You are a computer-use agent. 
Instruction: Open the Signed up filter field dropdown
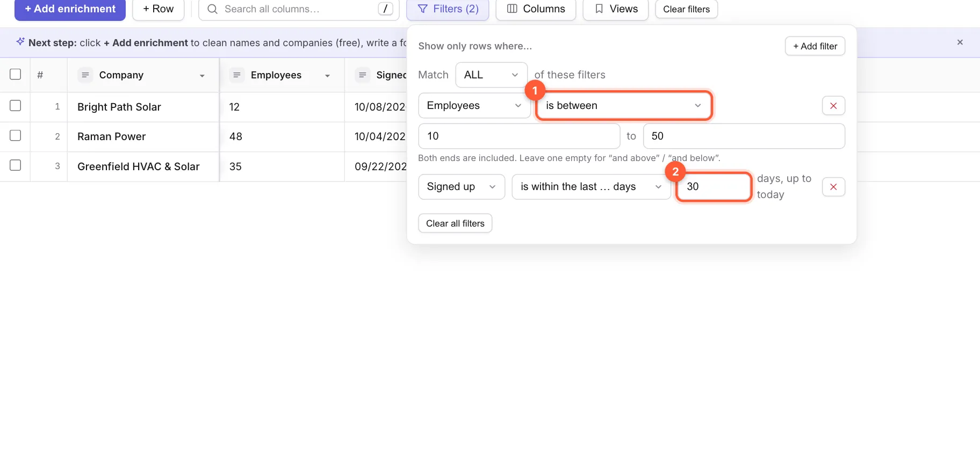tap(462, 187)
